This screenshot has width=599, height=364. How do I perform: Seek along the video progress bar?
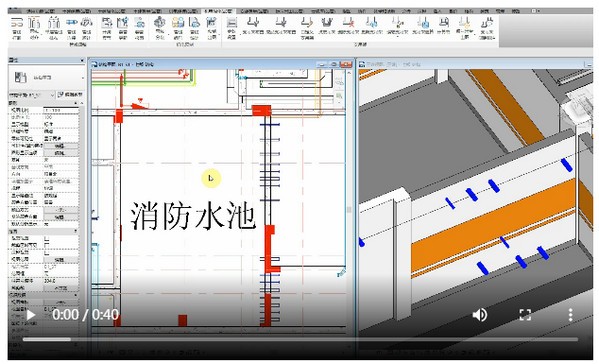click(x=300, y=339)
